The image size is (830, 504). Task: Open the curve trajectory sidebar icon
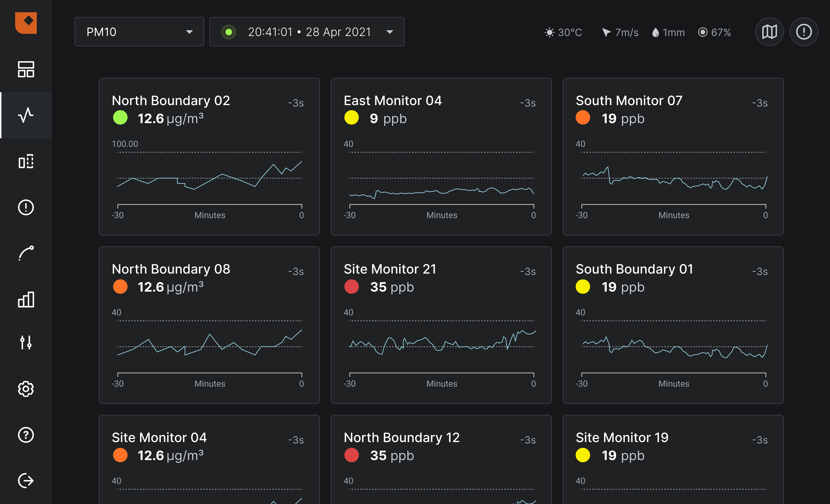[26, 253]
